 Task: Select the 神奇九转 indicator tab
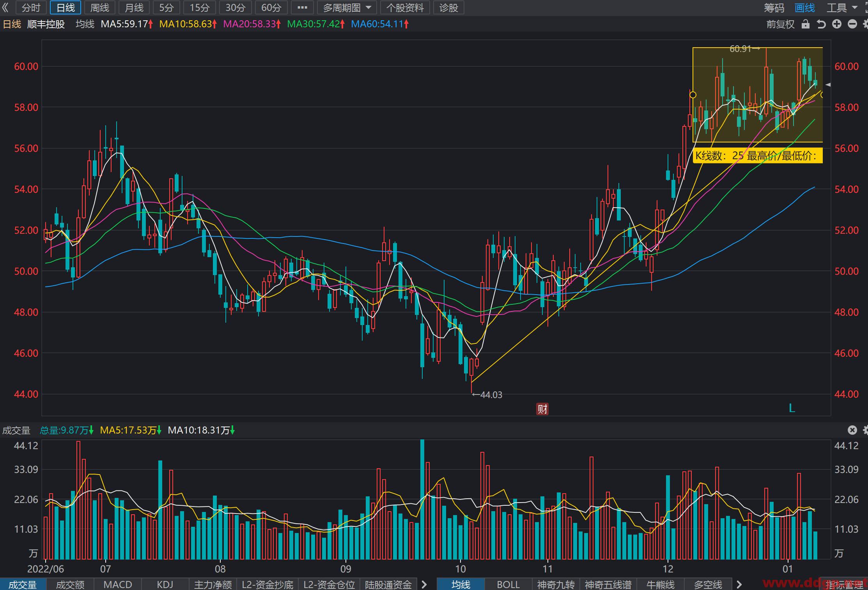coord(556,584)
